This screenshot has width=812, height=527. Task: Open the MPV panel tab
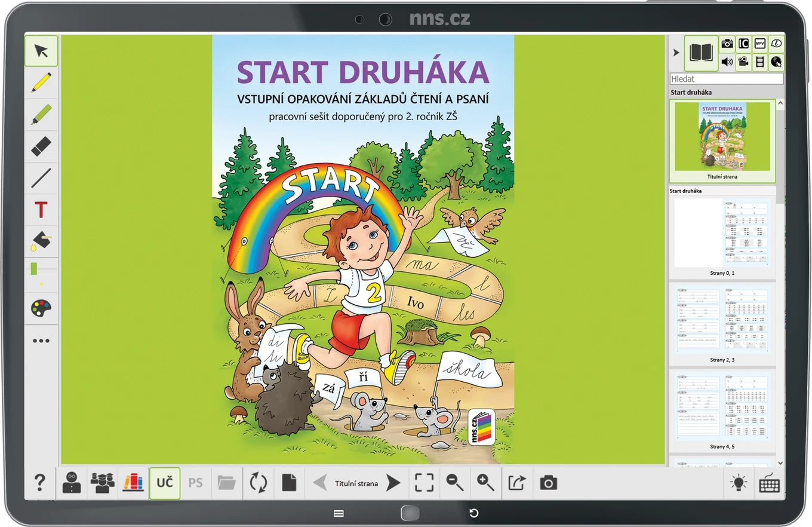coord(759,44)
